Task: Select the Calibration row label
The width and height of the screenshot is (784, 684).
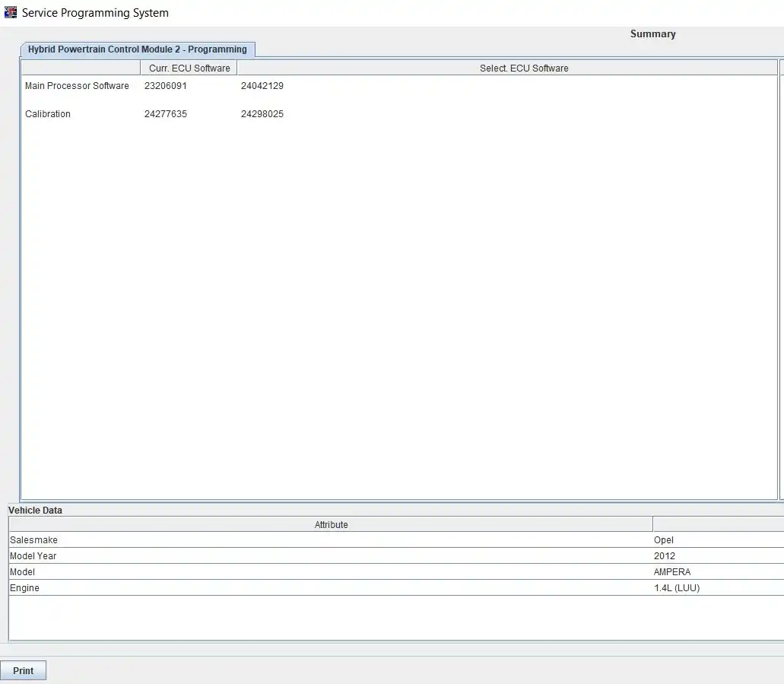Action: 48,114
